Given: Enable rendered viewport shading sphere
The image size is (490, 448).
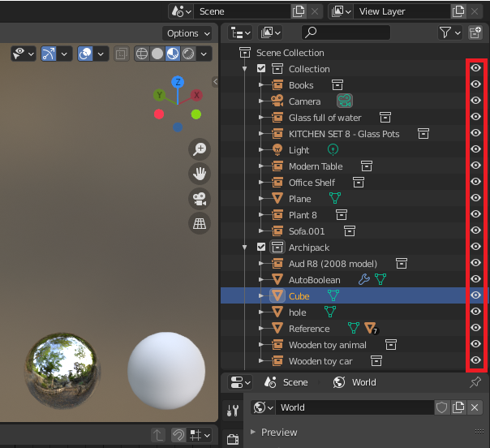Looking at the screenshot, I should pyautogui.click(x=187, y=54).
